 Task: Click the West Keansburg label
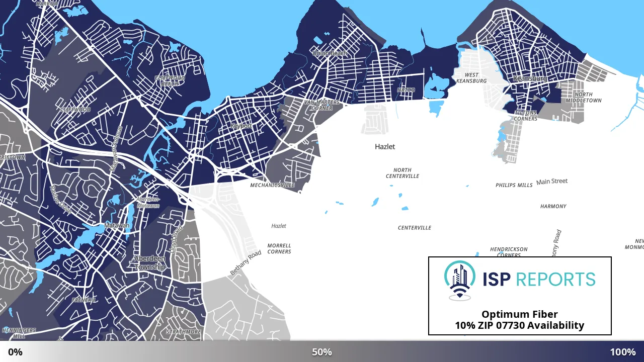tap(471, 78)
